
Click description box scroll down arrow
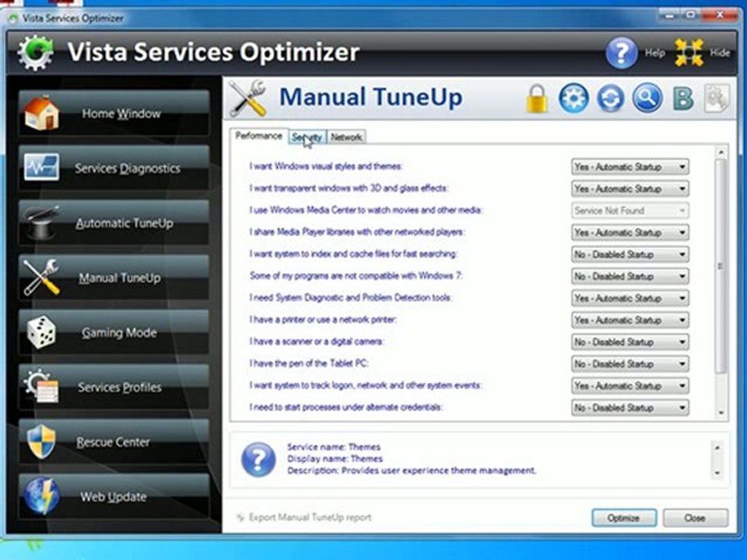coord(717,473)
